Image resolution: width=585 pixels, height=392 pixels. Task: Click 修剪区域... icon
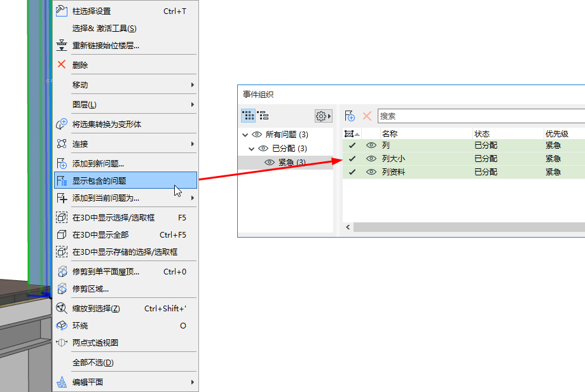[62, 289]
